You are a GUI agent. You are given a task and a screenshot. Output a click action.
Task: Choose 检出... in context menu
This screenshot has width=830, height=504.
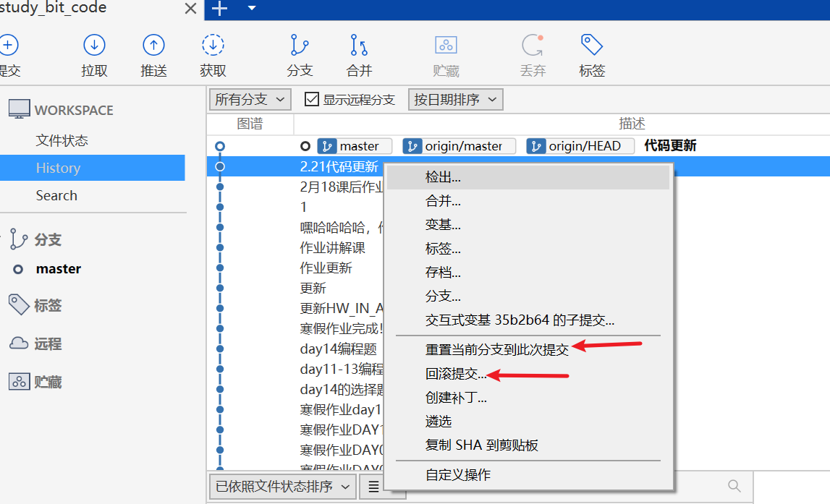pos(528,177)
